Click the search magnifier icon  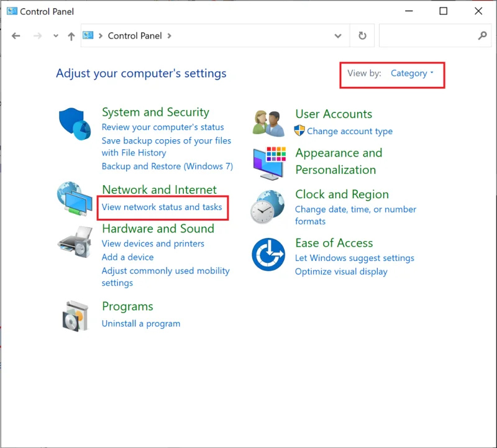point(482,35)
